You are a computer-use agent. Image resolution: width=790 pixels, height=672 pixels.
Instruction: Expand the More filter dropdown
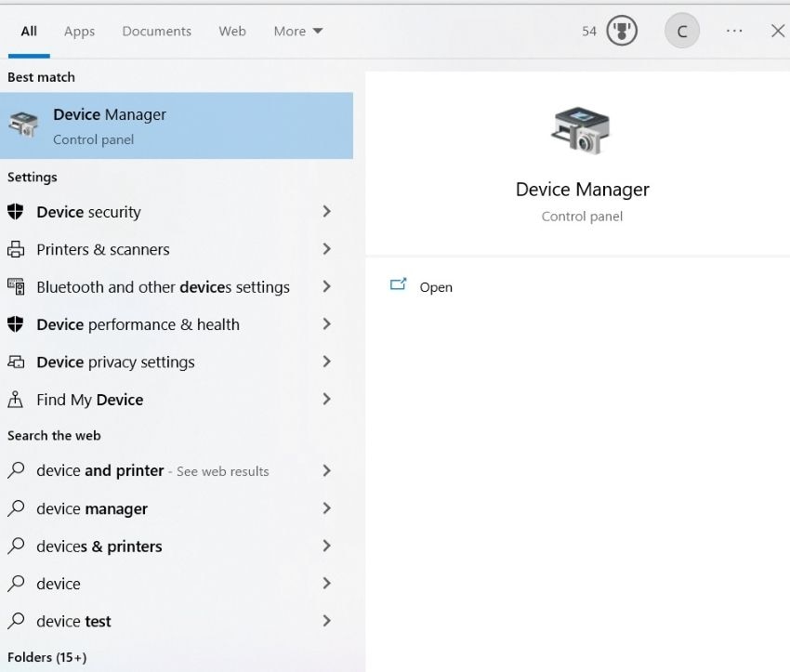(298, 32)
